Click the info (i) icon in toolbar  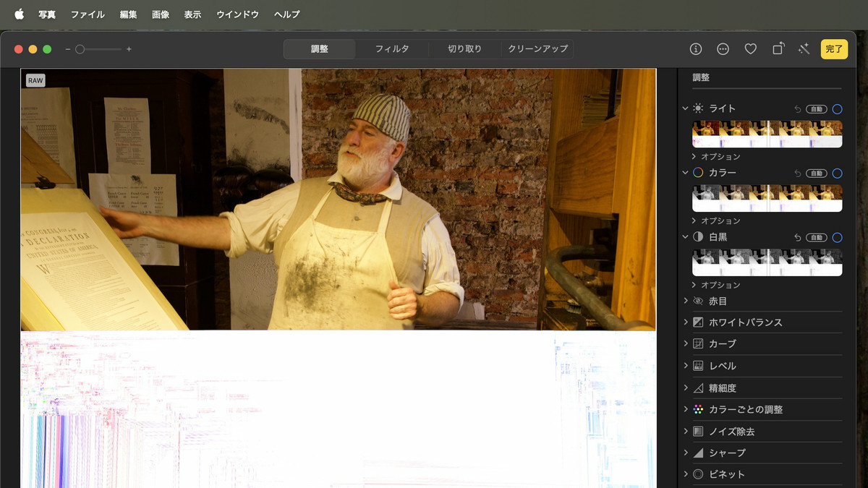[x=696, y=49]
